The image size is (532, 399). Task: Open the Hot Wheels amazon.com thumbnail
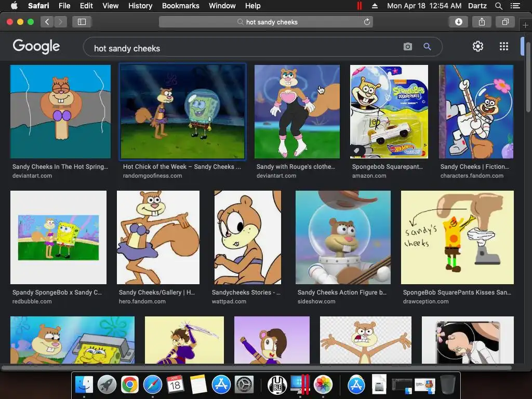pos(389,112)
